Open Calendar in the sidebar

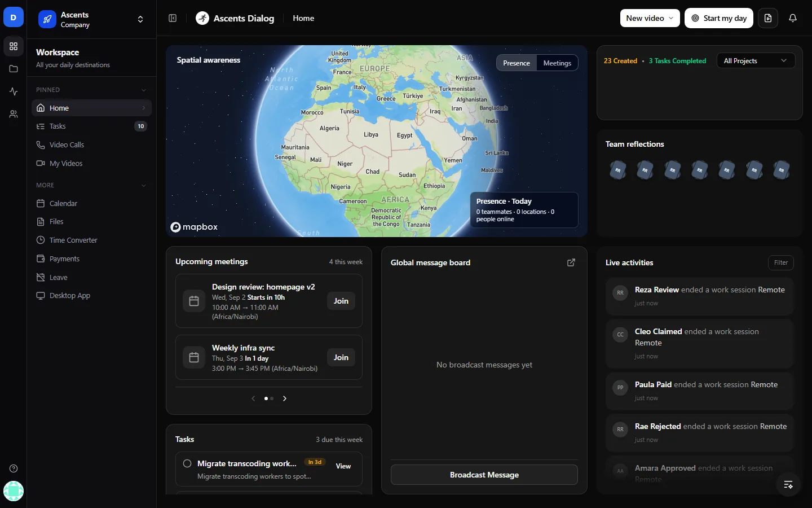pyautogui.click(x=91, y=203)
